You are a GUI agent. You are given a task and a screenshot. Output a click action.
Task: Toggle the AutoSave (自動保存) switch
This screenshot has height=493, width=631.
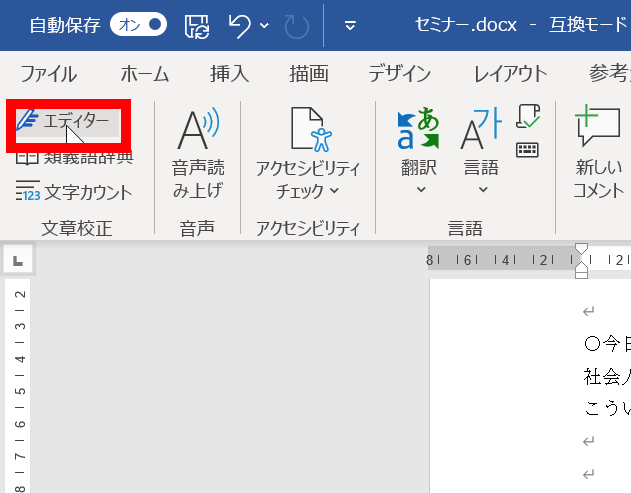(138, 25)
